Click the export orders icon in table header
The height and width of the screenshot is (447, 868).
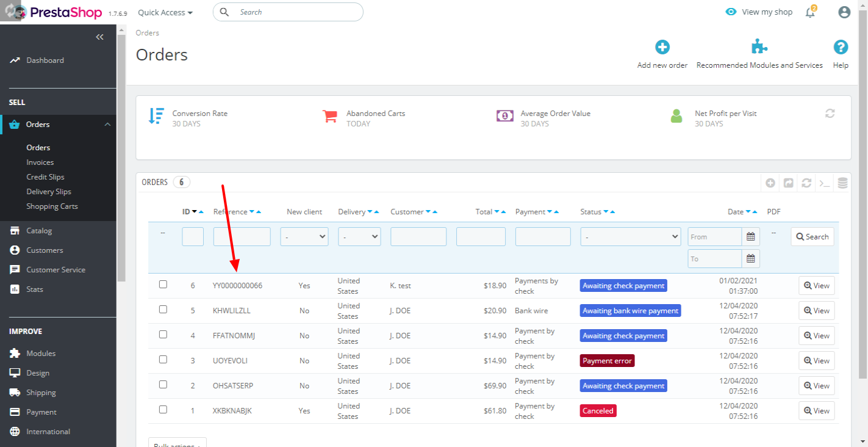(x=788, y=183)
